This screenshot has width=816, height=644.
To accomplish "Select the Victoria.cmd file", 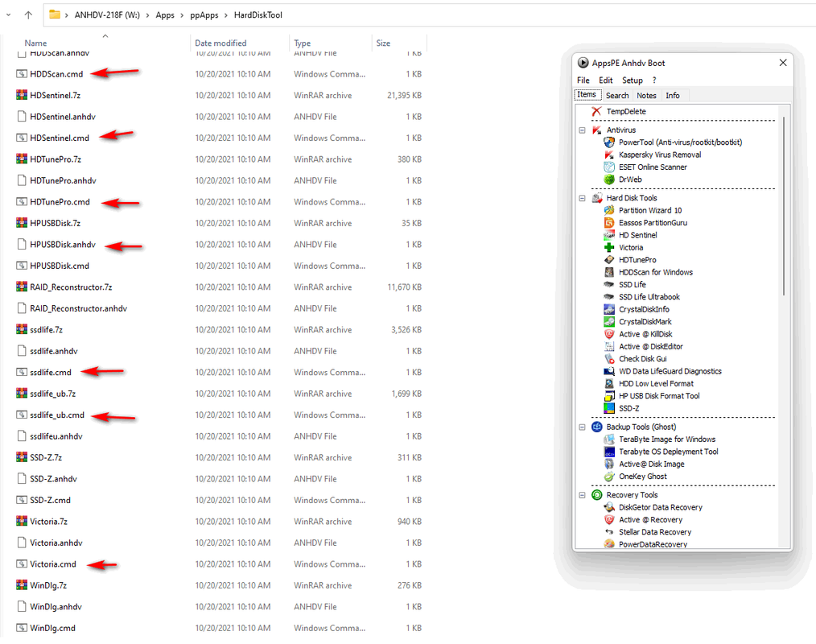I will (x=52, y=564).
